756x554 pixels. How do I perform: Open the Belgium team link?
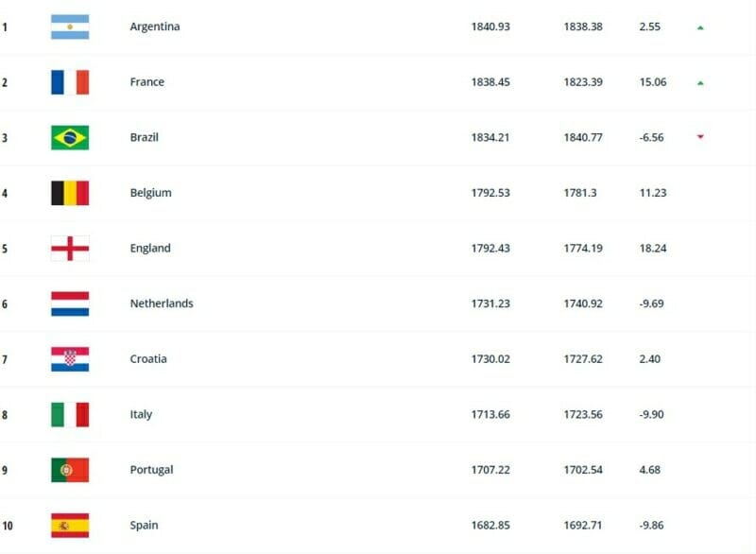tap(150, 193)
